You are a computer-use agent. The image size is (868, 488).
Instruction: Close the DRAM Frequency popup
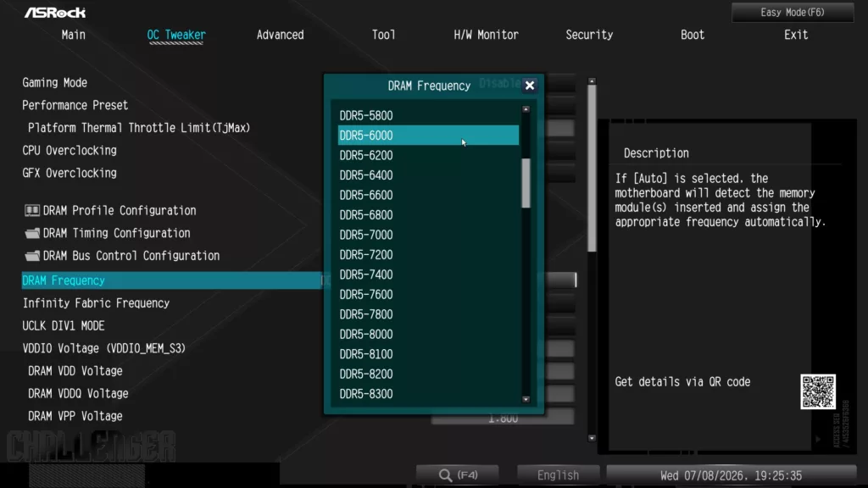(530, 86)
